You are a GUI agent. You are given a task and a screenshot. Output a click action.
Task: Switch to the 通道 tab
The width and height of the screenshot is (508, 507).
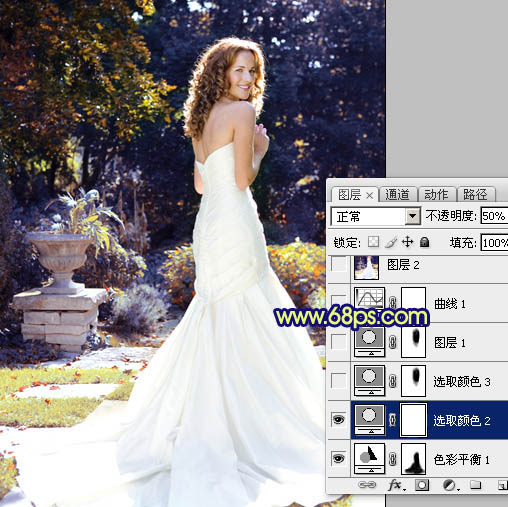[x=397, y=194]
